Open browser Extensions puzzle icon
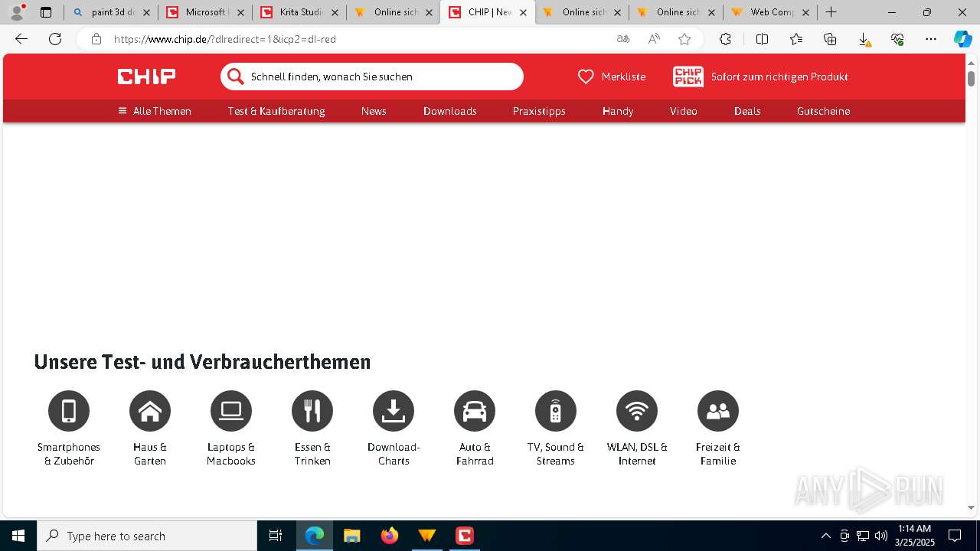Viewport: 980px width, 551px height. coord(725,39)
